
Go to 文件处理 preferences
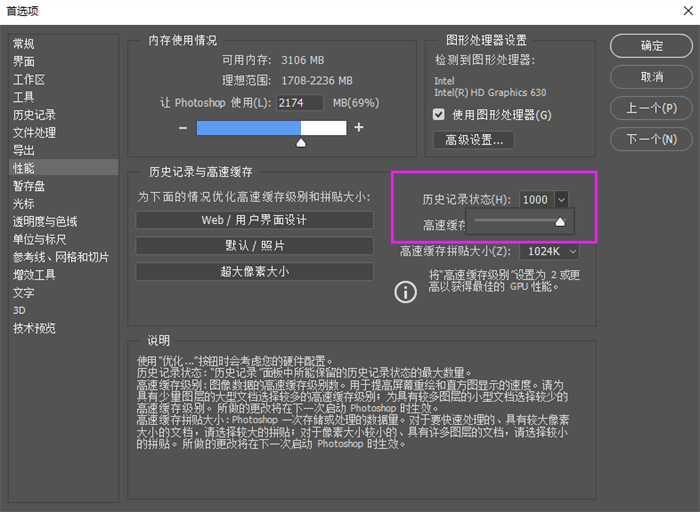point(34,133)
